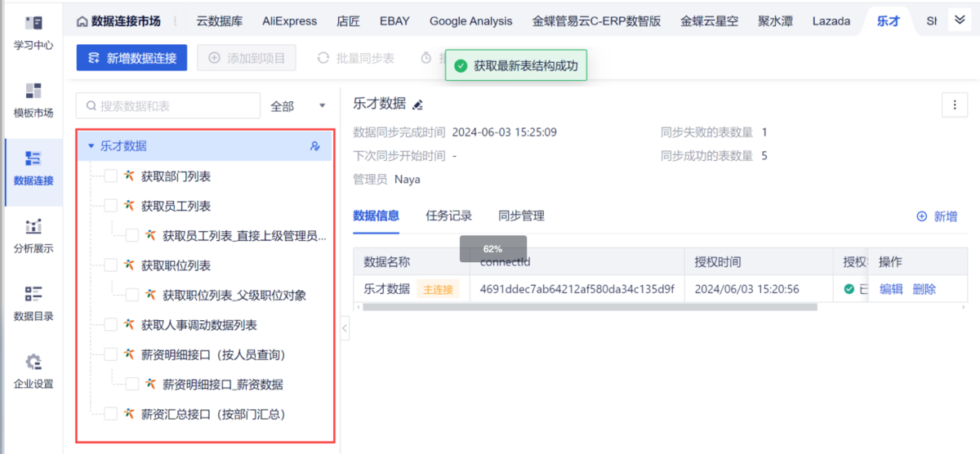Switch to the 云数据库 connector tab
This screenshot has height=454, width=980.
[x=220, y=21]
